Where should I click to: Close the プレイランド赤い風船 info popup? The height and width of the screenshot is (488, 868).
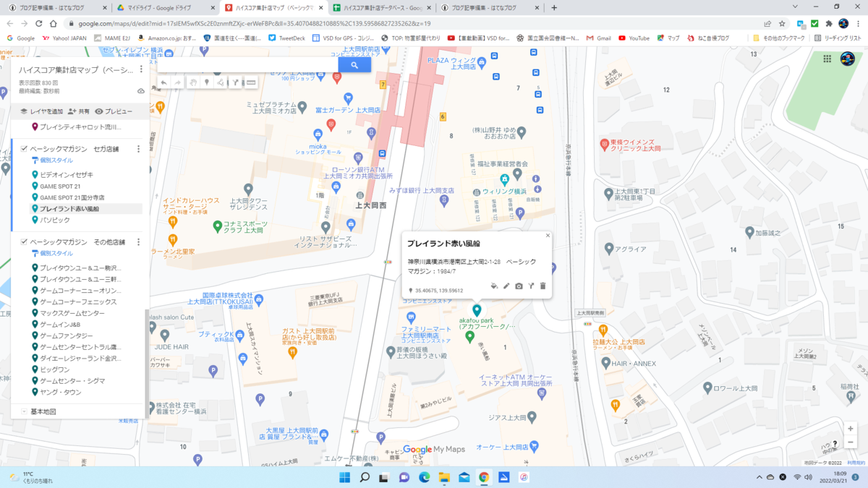click(x=548, y=236)
